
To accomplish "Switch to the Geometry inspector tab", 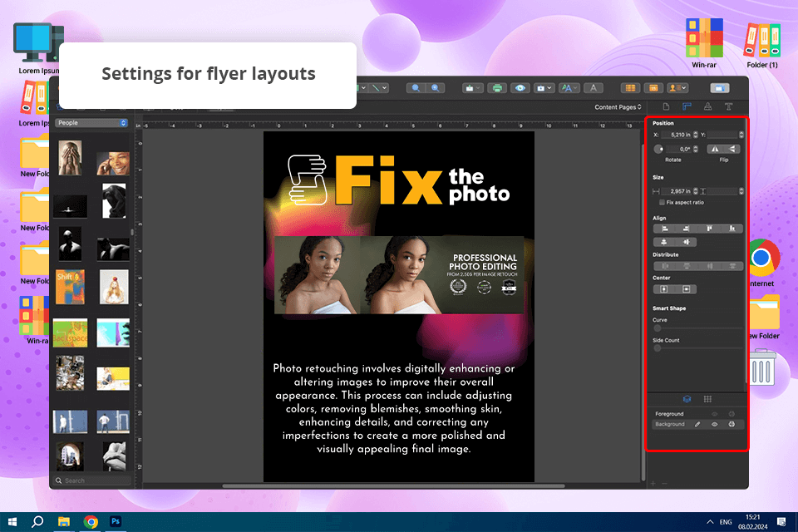I will (687, 107).
